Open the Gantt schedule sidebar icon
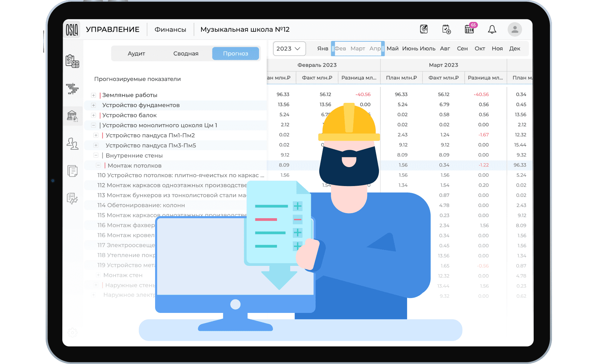 [72, 89]
